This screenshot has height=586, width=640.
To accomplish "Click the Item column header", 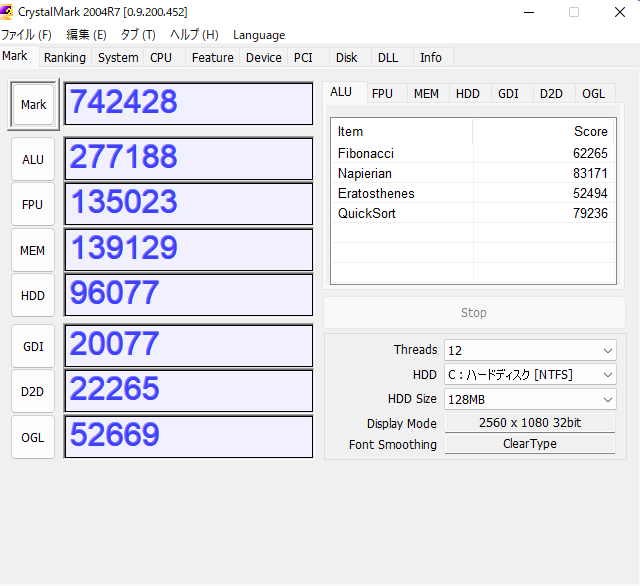I will tap(402, 131).
